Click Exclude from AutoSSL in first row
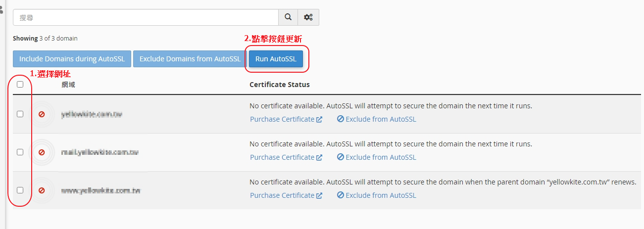The width and height of the screenshot is (644, 229). (377, 119)
